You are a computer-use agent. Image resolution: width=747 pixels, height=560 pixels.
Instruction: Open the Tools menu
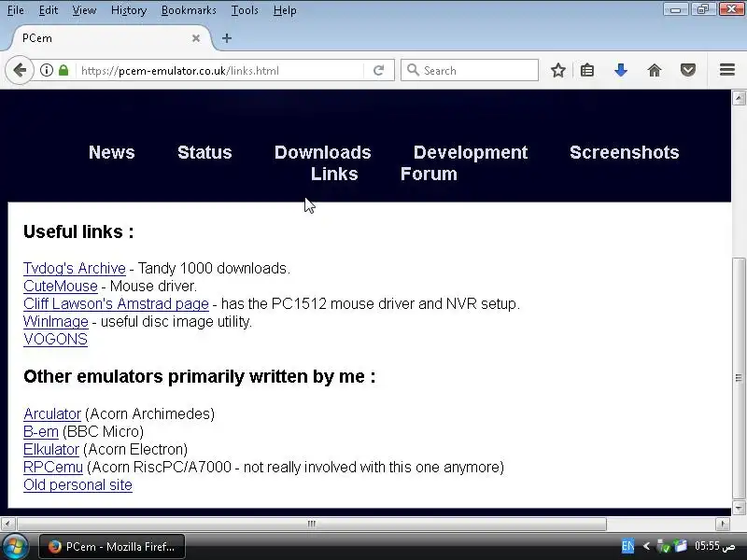point(245,10)
